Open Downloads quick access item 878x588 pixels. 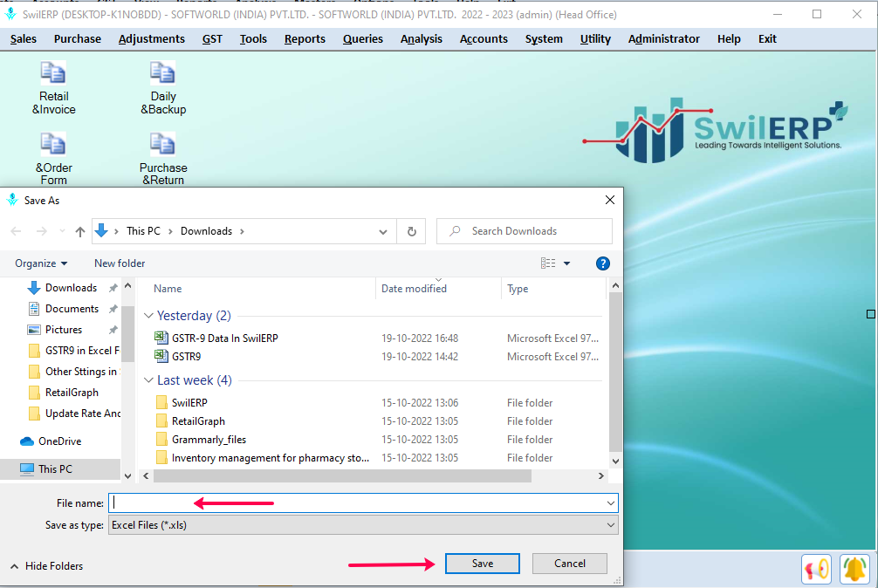point(71,288)
